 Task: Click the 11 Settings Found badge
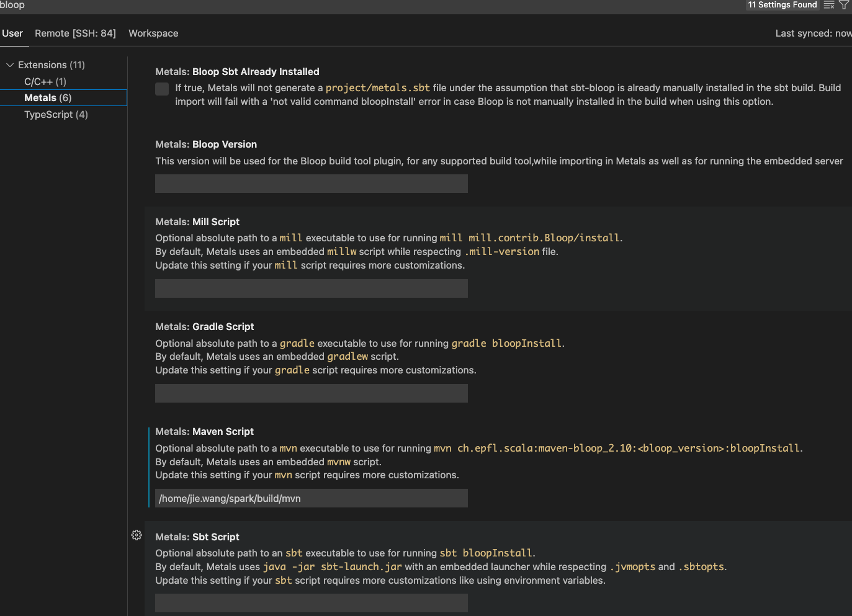pyautogui.click(x=782, y=5)
